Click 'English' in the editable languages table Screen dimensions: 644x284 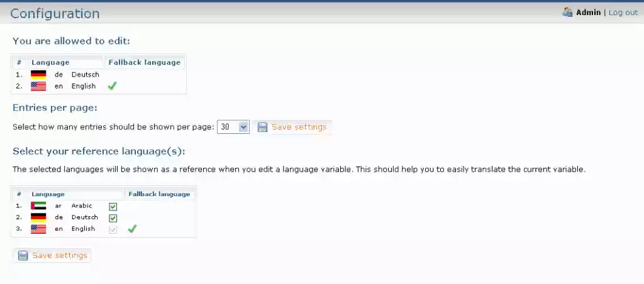coord(84,86)
